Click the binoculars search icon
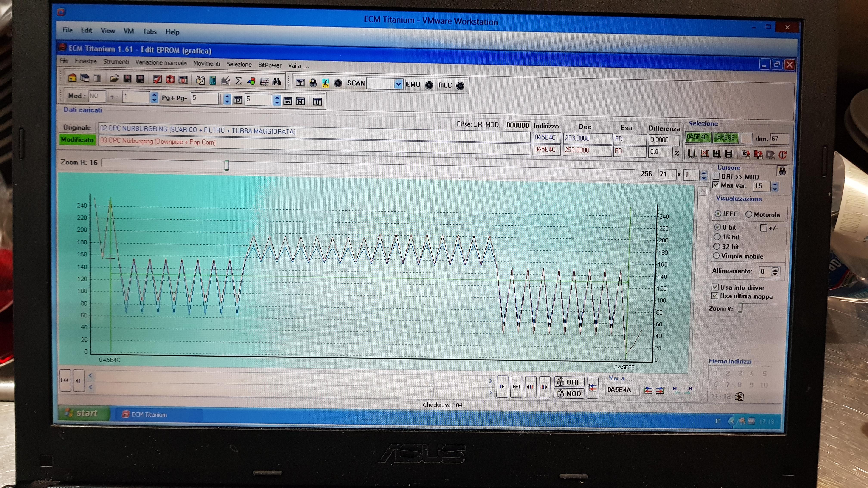868x488 pixels. 277,82
